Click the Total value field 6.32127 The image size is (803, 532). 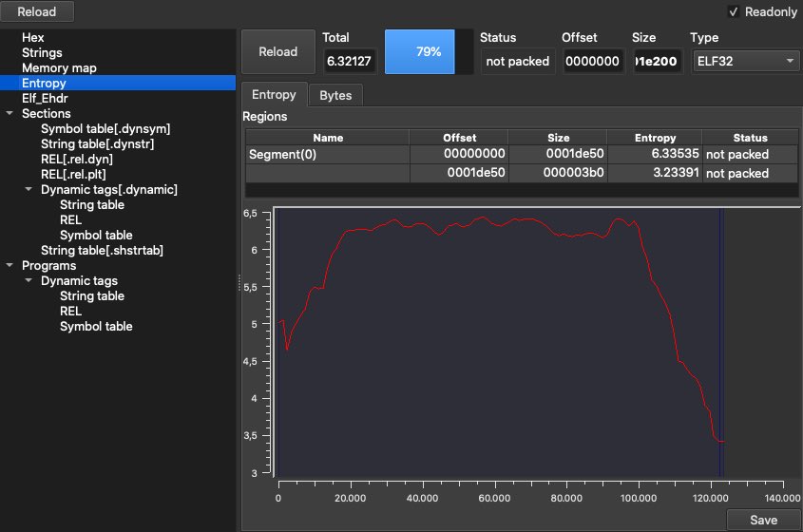tap(350, 62)
